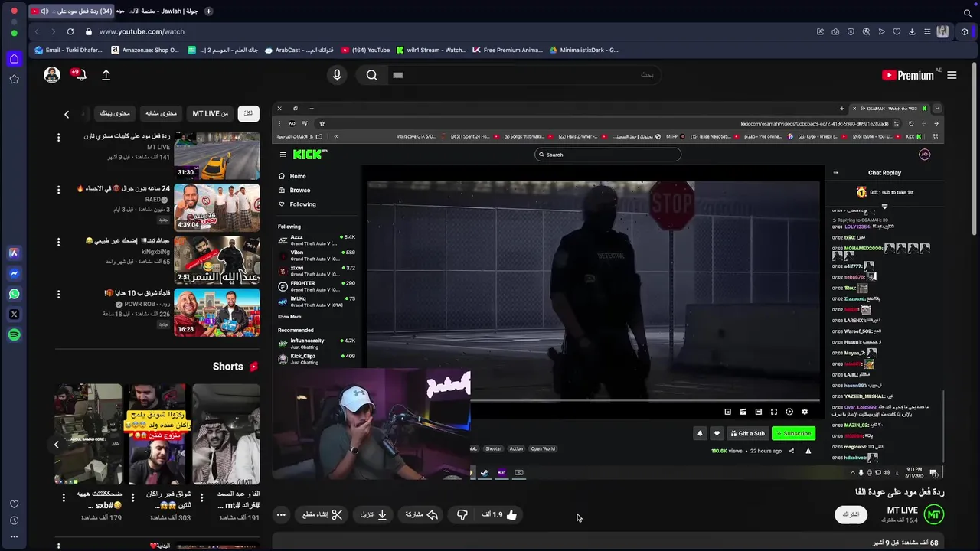The image size is (980, 551).
Task: Open sidebar history clock icon
Action: tap(14, 520)
